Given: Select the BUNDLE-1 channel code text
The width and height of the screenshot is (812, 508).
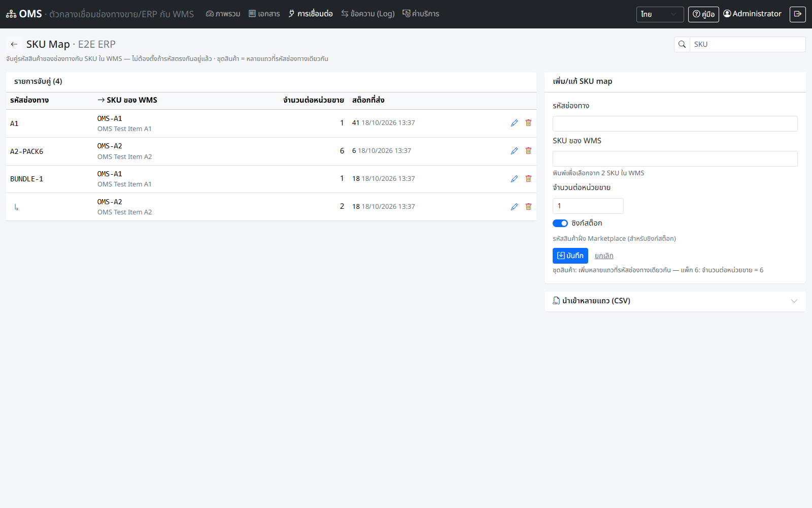Looking at the screenshot, I should tap(27, 179).
